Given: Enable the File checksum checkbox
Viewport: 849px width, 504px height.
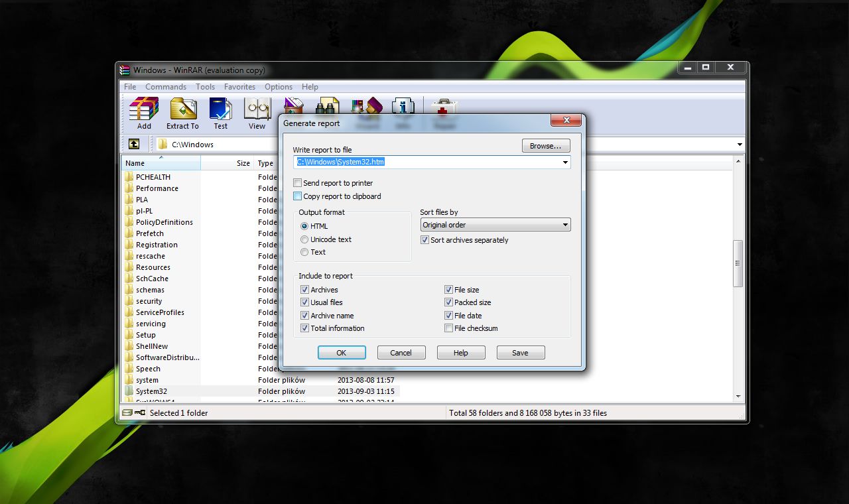Looking at the screenshot, I should pos(449,328).
